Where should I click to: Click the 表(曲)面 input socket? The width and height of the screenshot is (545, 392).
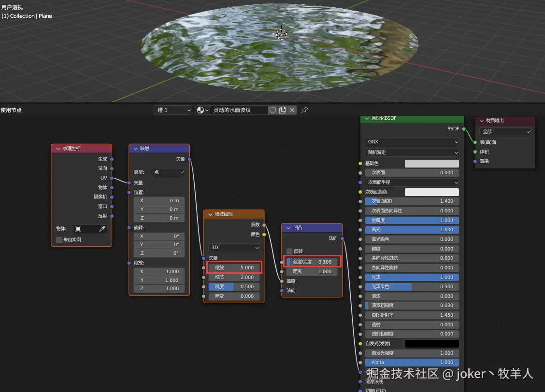(x=475, y=142)
